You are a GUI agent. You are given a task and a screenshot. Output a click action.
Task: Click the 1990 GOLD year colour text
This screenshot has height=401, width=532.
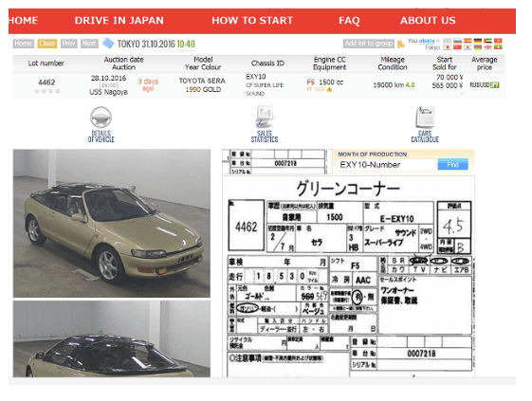point(203,89)
